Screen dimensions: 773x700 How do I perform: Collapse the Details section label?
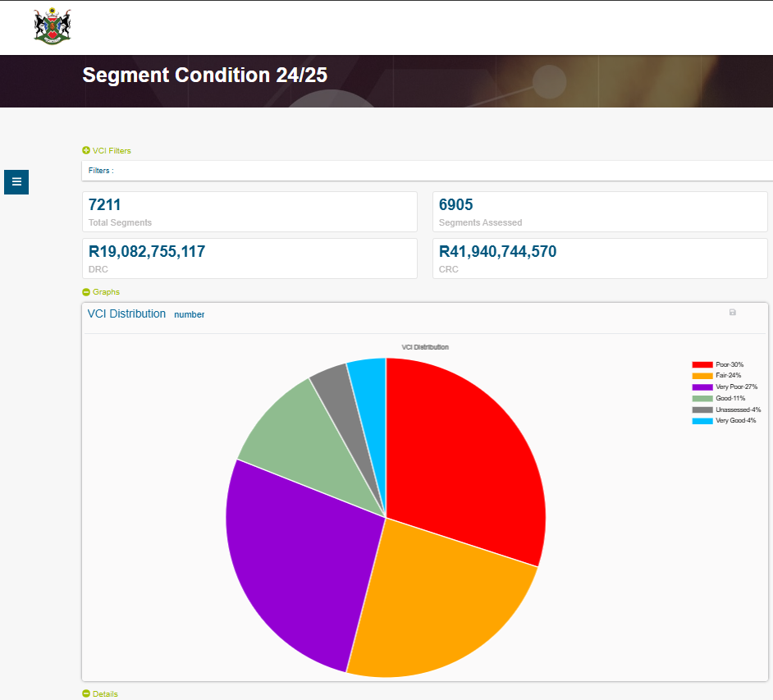[x=105, y=694]
